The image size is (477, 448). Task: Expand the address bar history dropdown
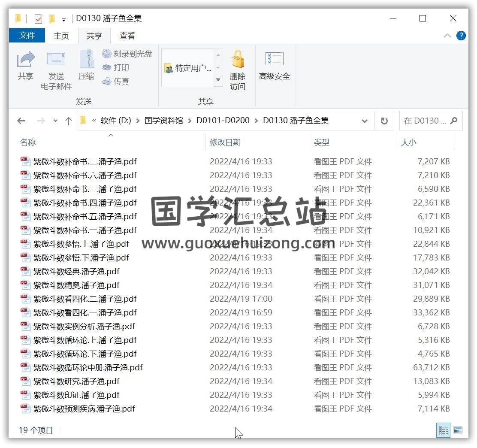[365, 121]
